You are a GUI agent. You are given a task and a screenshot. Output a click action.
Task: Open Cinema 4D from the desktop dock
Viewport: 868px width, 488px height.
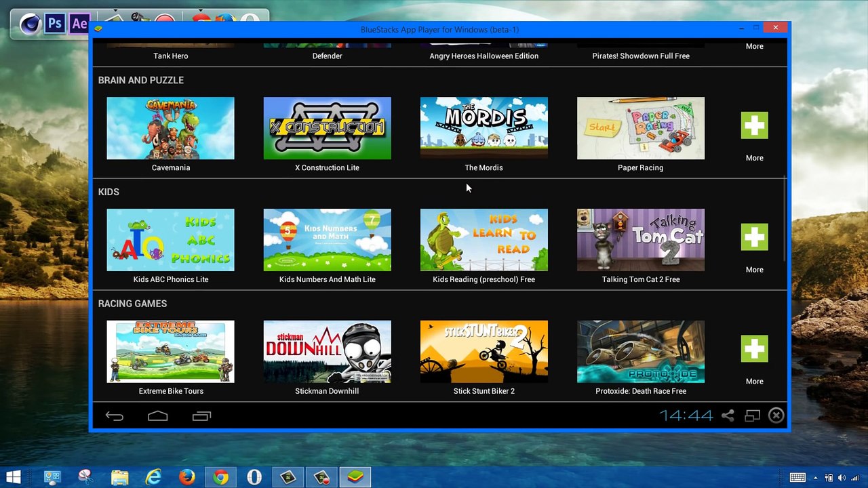coord(31,25)
